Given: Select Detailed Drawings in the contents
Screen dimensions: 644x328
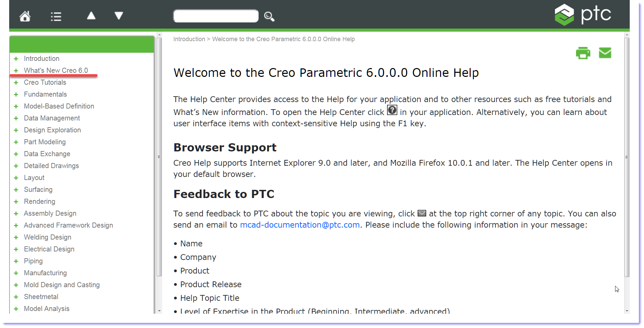Looking at the screenshot, I should click(51, 166).
